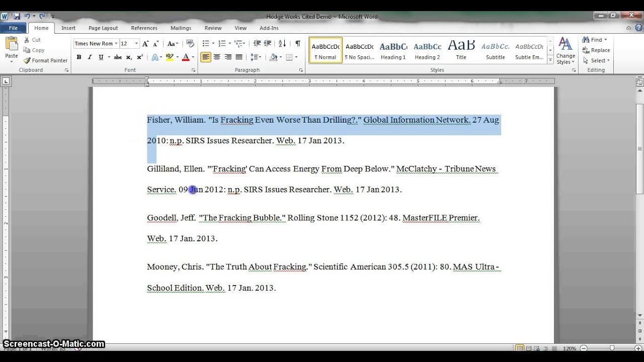Screen dimensions: 644x362
Task: Apply the Title style
Action: pos(461,50)
